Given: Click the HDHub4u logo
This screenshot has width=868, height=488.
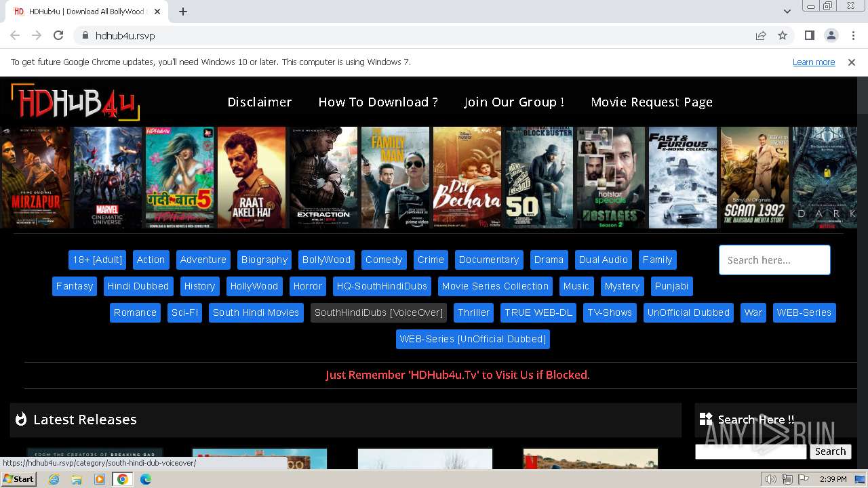Looking at the screenshot, I should 75,102.
